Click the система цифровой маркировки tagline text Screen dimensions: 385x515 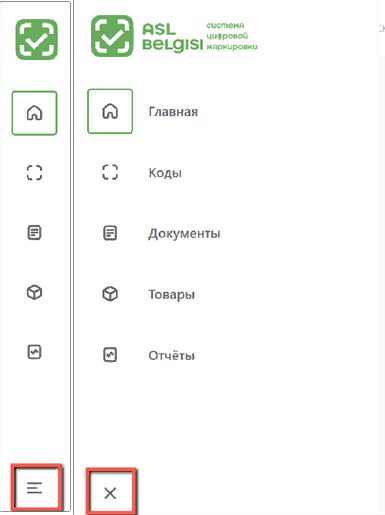[x=232, y=36]
